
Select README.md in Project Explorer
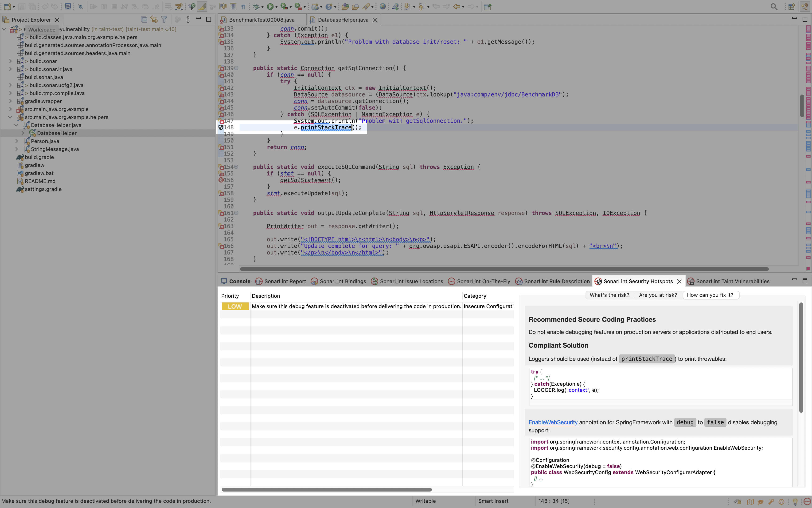40,181
